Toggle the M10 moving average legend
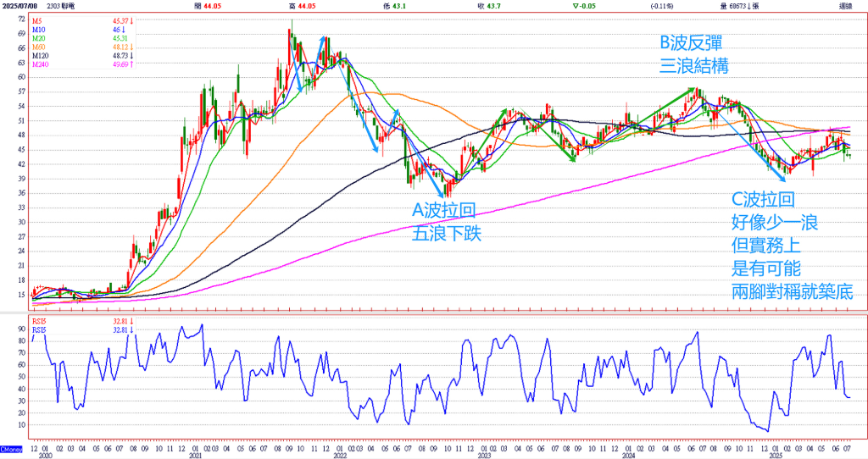Image resolution: width=868 pixels, height=459 pixels. pyautogui.click(x=40, y=28)
